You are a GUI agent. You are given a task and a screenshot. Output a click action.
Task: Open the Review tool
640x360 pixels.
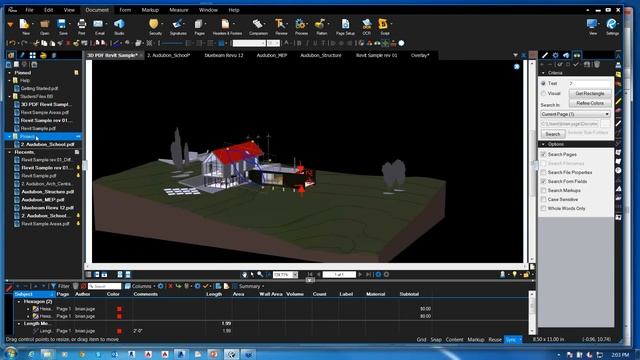[280, 24]
